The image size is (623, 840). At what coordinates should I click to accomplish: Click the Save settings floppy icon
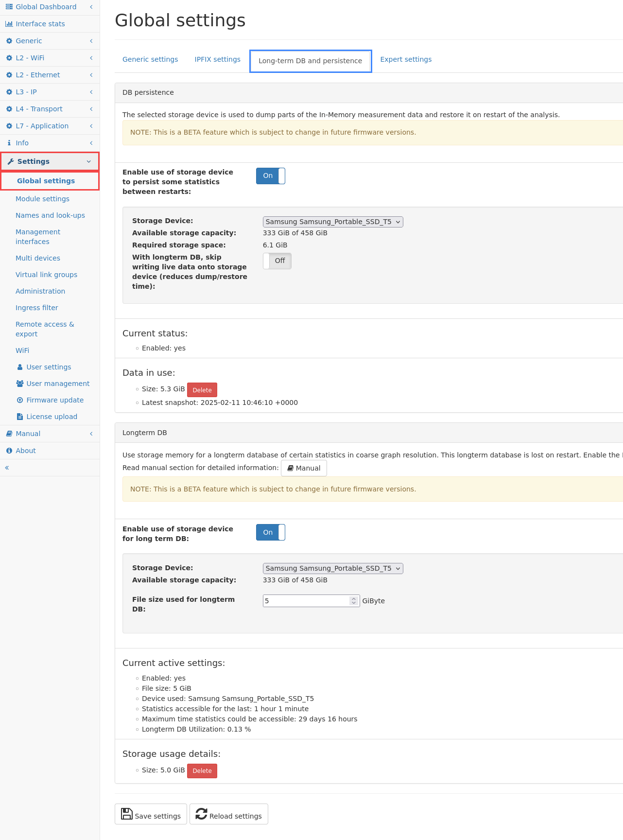(x=127, y=814)
